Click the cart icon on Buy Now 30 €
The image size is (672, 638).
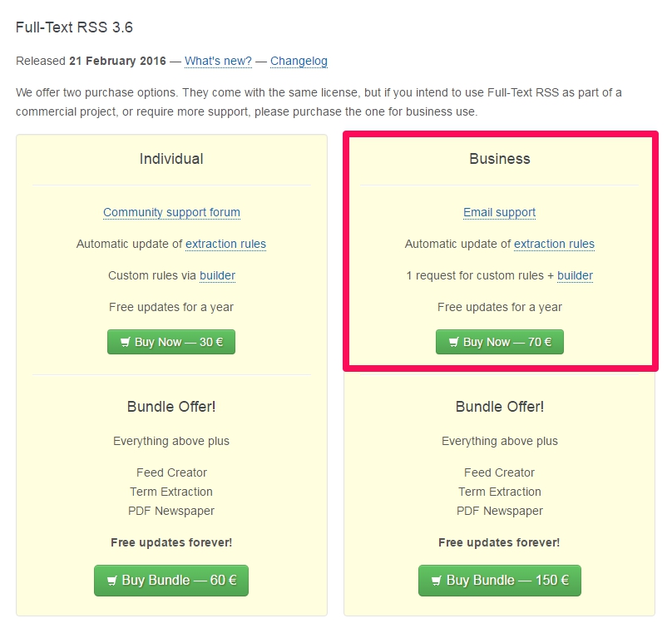(125, 342)
